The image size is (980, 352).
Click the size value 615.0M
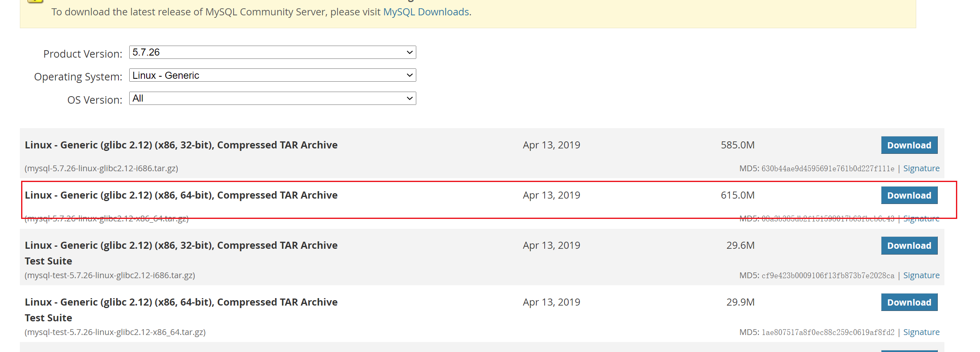pos(738,195)
